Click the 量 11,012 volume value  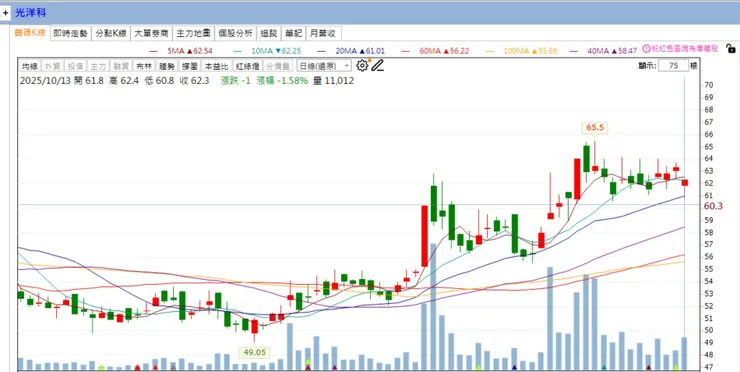333,81
